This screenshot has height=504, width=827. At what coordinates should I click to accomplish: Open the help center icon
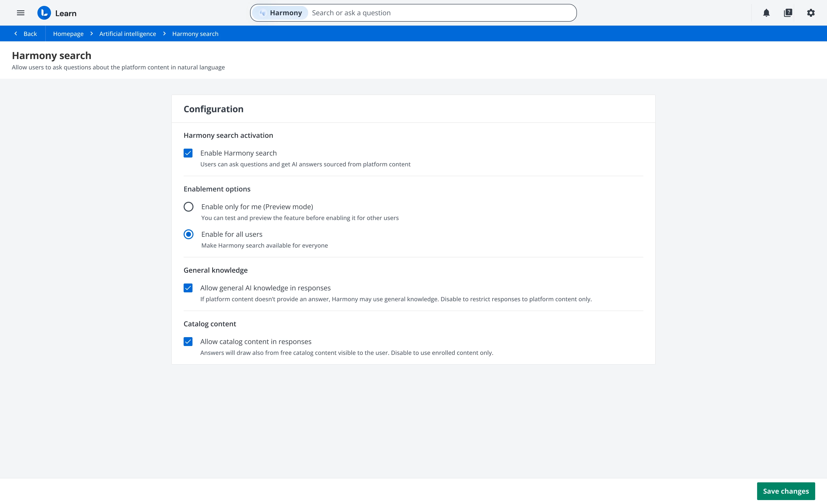pyautogui.click(x=788, y=13)
